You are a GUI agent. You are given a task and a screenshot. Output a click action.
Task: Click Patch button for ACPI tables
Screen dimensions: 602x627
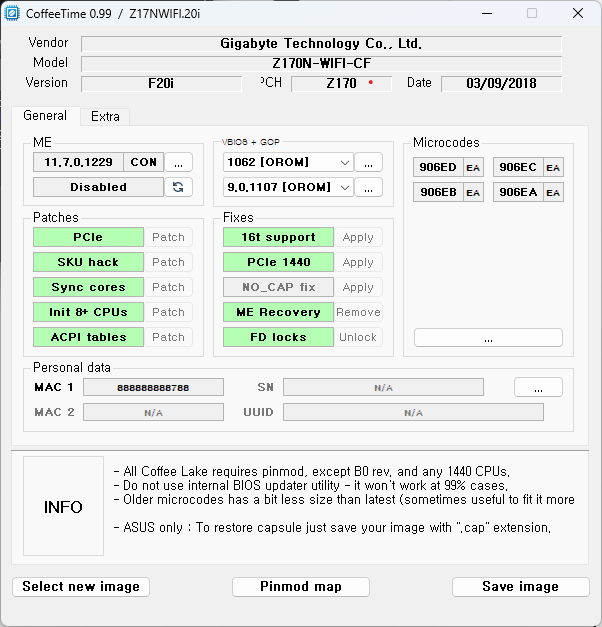coord(168,337)
